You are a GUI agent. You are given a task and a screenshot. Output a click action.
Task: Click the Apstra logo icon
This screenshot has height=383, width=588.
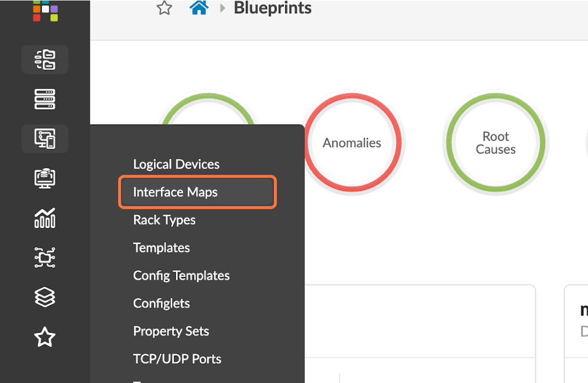[x=45, y=10]
